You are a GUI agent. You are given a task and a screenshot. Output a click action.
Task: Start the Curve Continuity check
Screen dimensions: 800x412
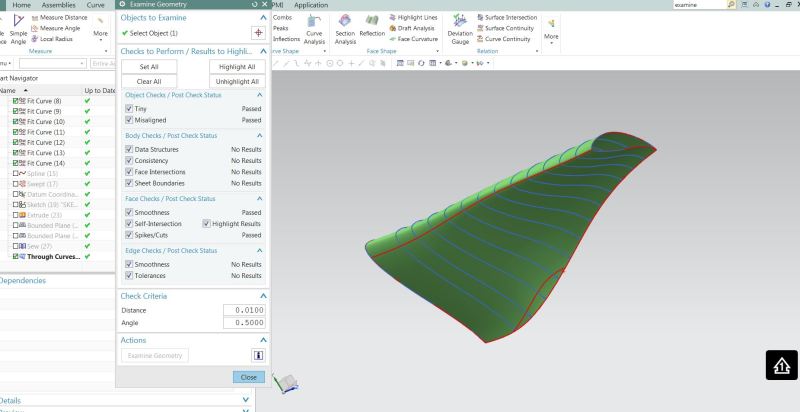click(504, 39)
